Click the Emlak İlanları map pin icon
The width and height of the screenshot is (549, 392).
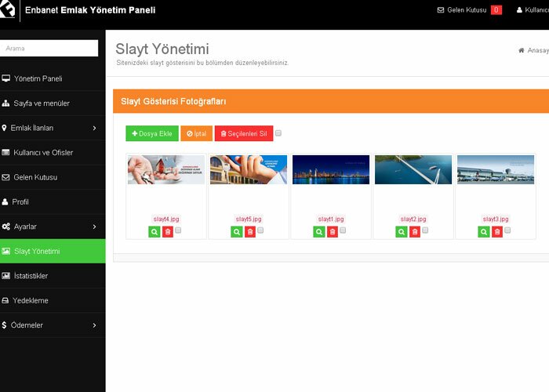tap(4, 128)
